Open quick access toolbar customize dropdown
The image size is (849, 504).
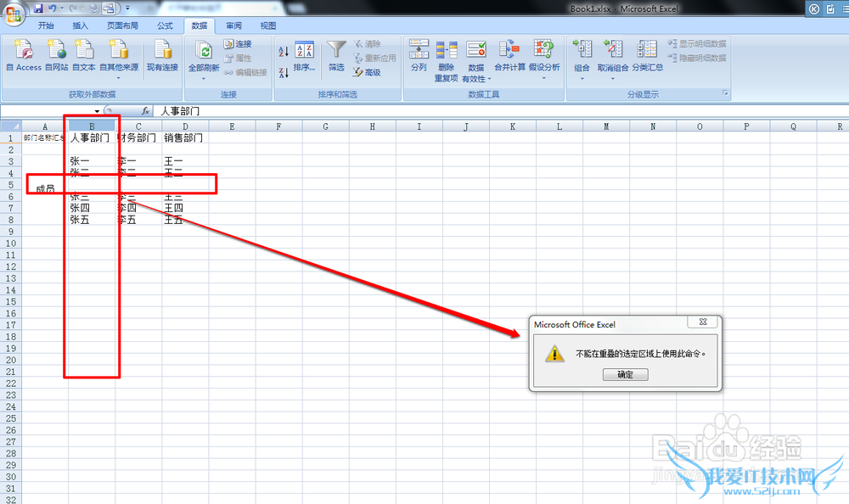tap(128, 8)
